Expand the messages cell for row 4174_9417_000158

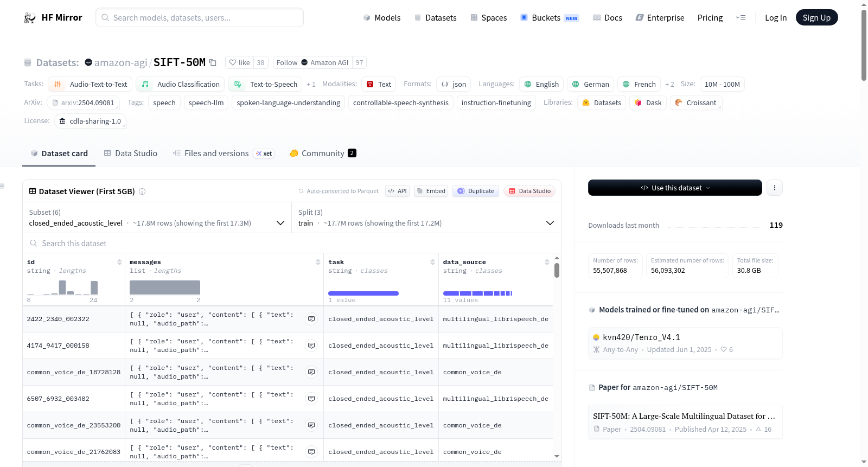(x=311, y=346)
